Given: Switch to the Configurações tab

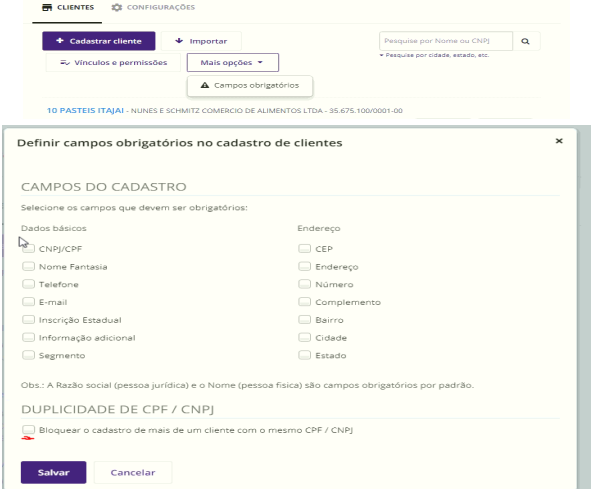Looking at the screenshot, I should 153,7.
